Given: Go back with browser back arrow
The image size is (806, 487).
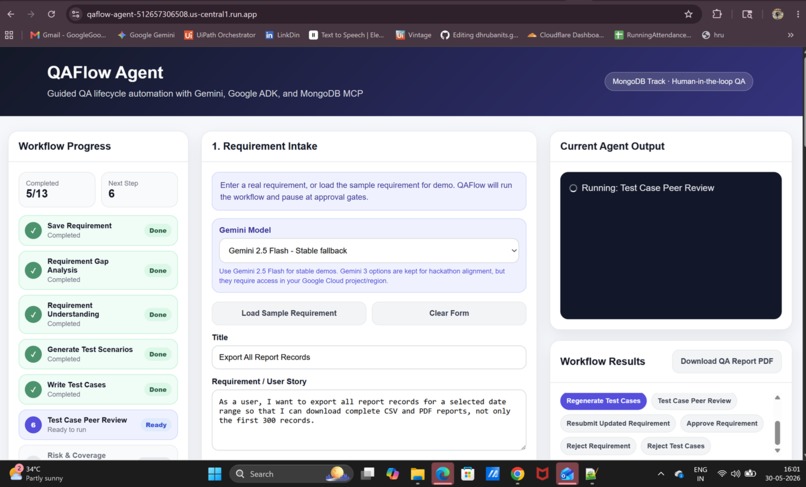Looking at the screenshot, I should (x=11, y=14).
